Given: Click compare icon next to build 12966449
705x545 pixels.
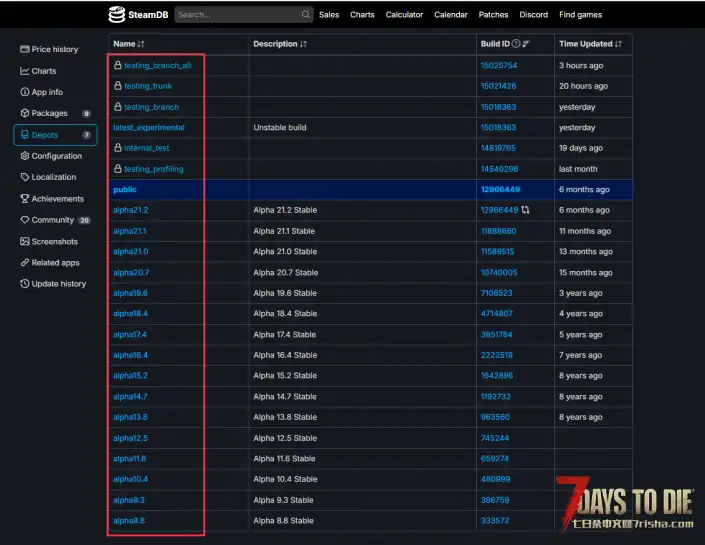Looking at the screenshot, I should pos(525,210).
